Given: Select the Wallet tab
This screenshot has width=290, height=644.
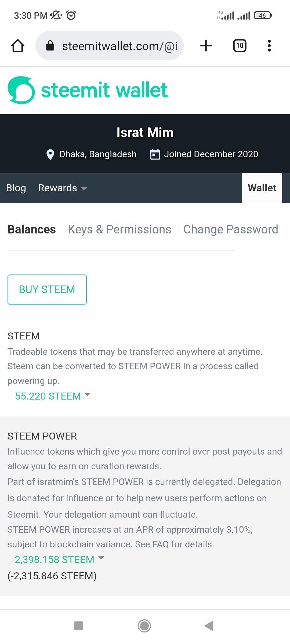Looking at the screenshot, I should 262,188.
